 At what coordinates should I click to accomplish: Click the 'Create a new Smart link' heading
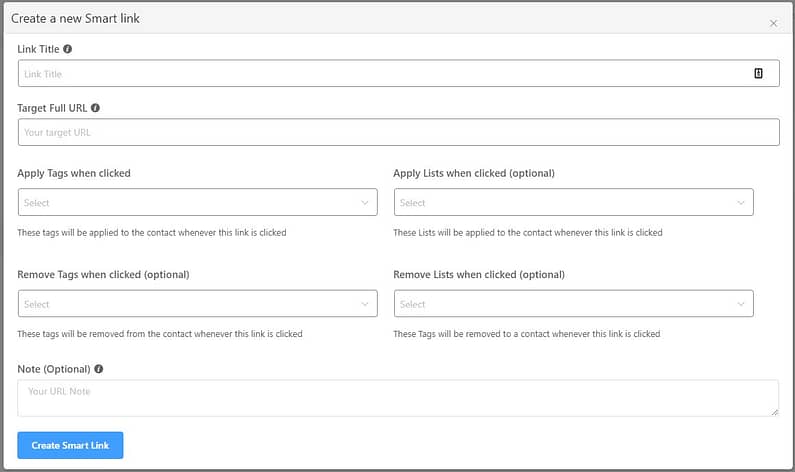[x=75, y=19]
